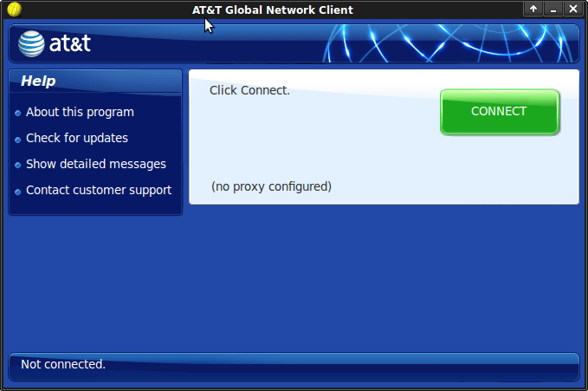588x391 pixels.
Task: Click the yellow globe window menu icon
Action: tap(14, 10)
